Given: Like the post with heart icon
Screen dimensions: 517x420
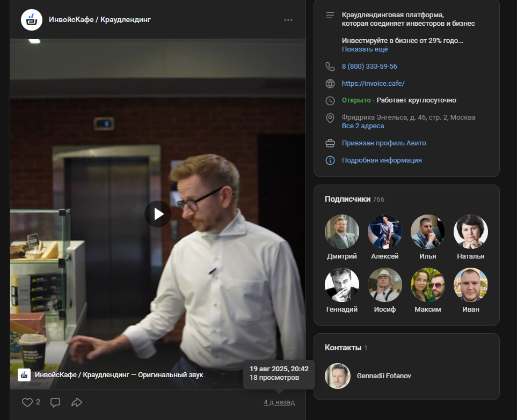Looking at the screenshot, I should 27,402.
